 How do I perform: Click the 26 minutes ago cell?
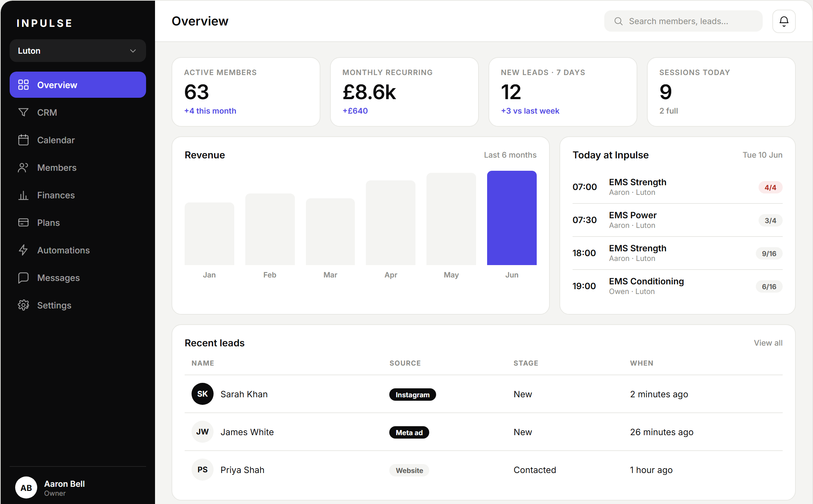pos(662,432)
